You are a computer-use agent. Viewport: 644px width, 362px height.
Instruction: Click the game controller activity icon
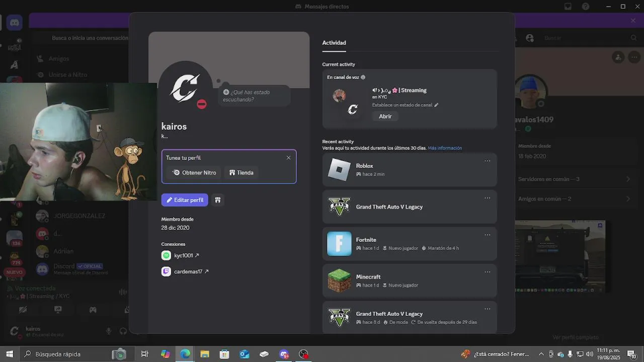(93, 310)
